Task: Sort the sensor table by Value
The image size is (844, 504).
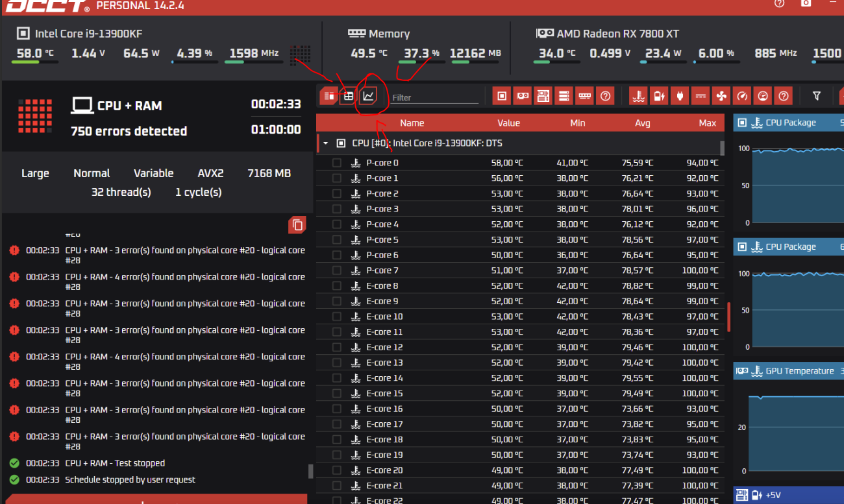Action: pyautogui.click(x=508, y=123)
